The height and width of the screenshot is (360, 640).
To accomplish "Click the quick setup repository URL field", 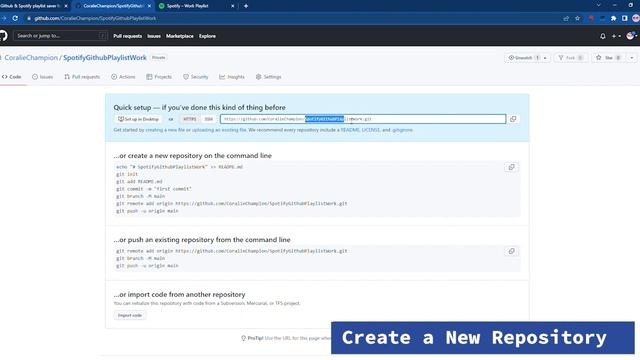I will [x=363, y=119].
